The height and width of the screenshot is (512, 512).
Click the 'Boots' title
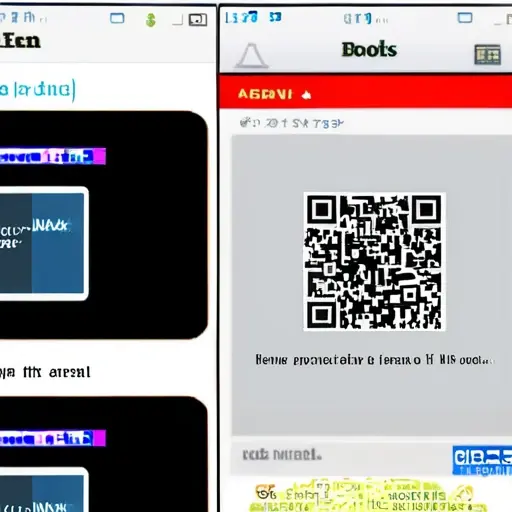369,50
